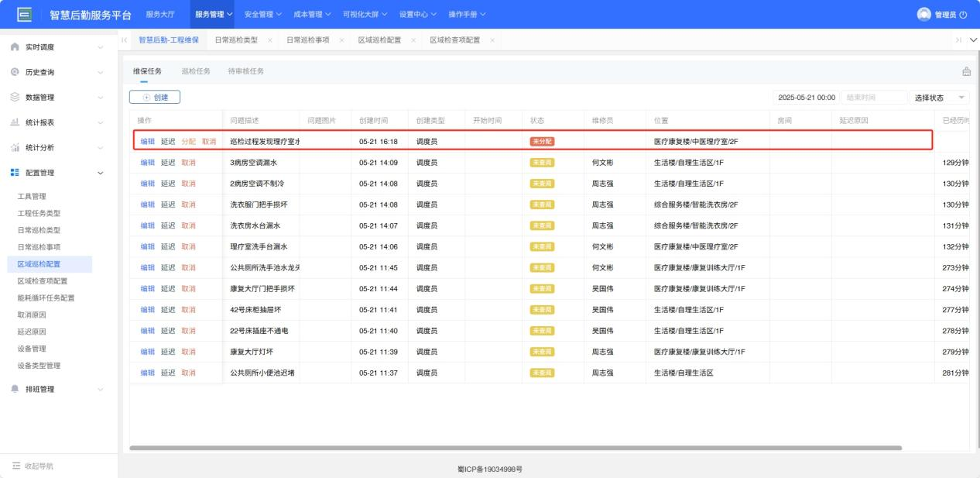Viewport: 980px width, 478px height.
Task: Click the power logout icon next to 管理员
Action: pos(963,15)
